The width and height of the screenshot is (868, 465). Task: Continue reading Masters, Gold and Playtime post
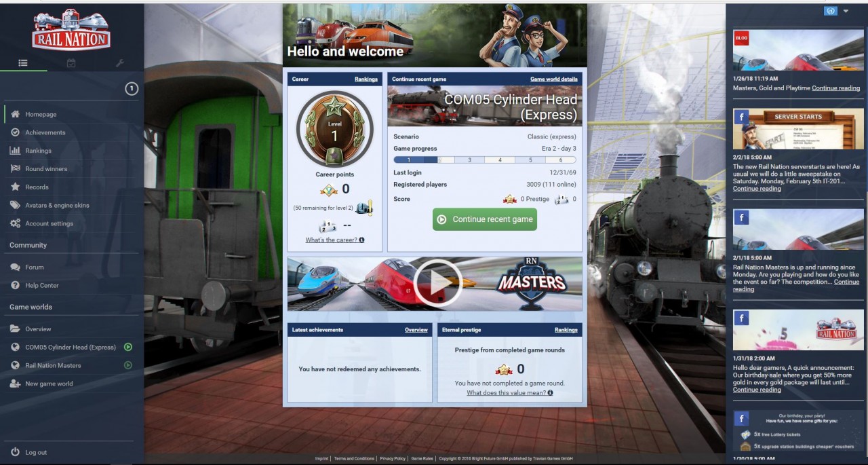tap(835, 88)
